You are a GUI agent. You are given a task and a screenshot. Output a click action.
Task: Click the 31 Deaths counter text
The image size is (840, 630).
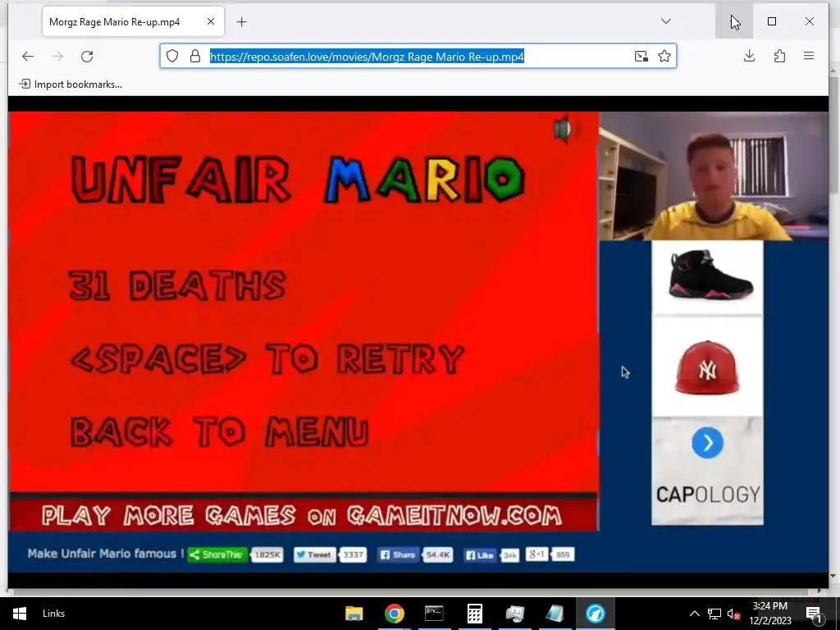(x=177, y=285)
